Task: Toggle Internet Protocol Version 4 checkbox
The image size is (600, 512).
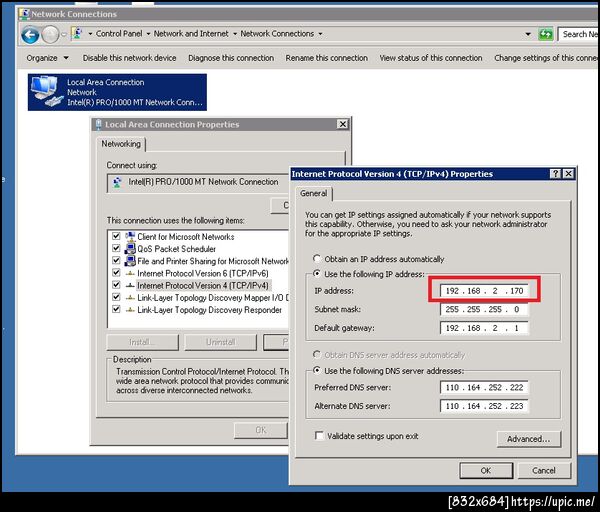Action: pos(116,285)
